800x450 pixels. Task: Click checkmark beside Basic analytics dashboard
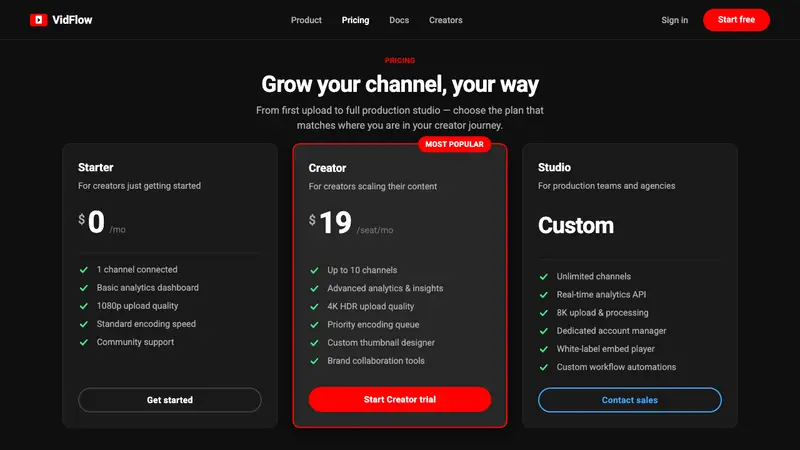(x=84, y=288)
